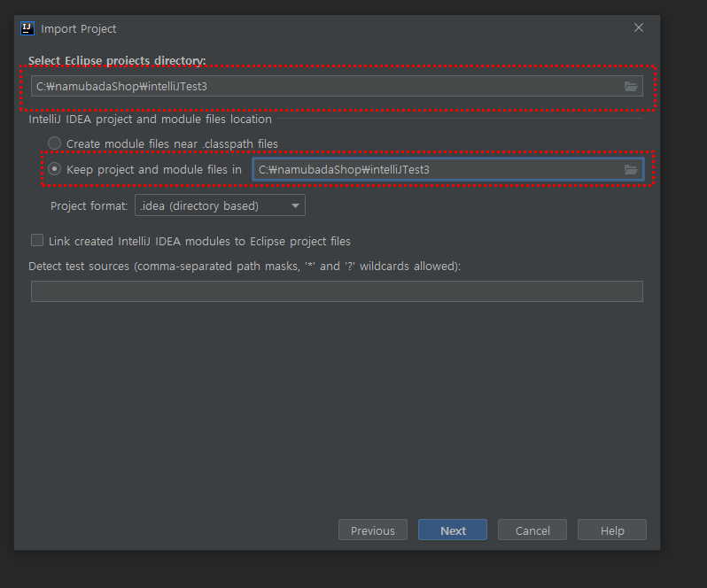Focus the Detect test sources input field
The width and height of the screenshot is (707, 588).
tap(337, 291)
